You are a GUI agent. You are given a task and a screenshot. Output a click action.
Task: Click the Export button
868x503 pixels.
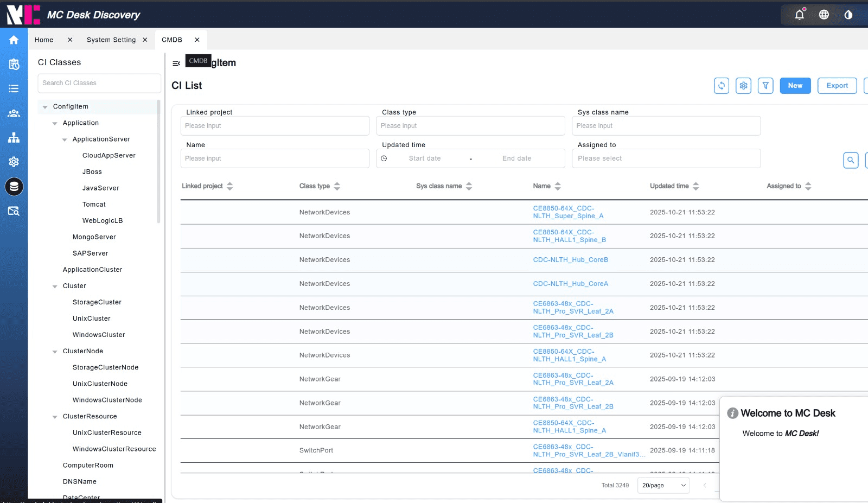[837, 86]
